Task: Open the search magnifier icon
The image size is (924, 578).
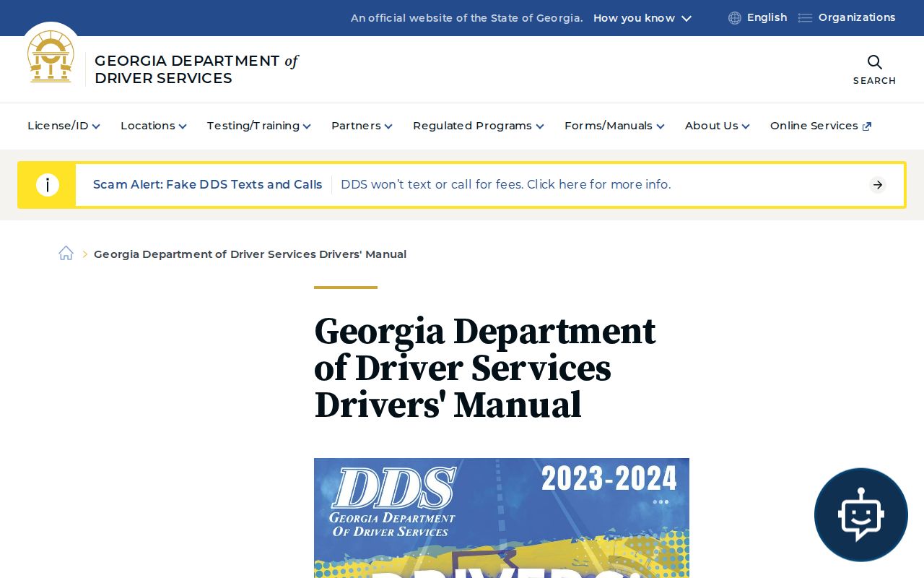Action: coord(874,62)
